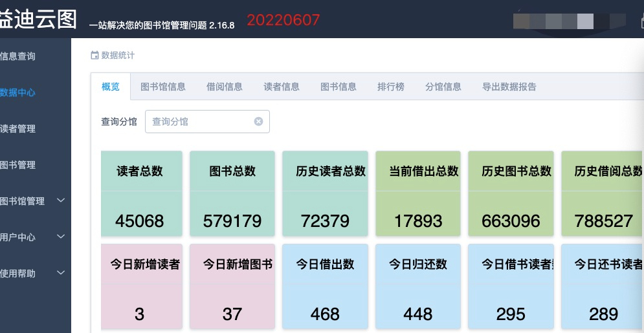Open the 借阅信息 tab
This screenshot has width=644, height=333.
tap(225, 87)
